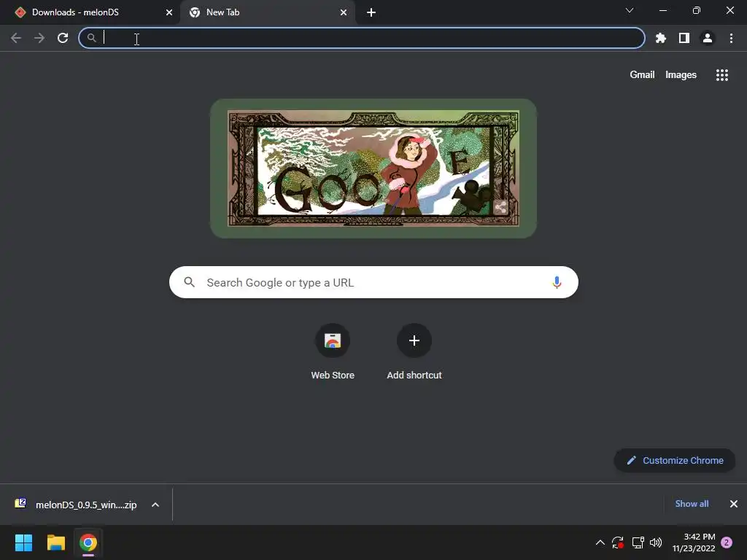
Task: Click the Search Google or type URL box
Action: pyautogui.click(x=373, y=282)
